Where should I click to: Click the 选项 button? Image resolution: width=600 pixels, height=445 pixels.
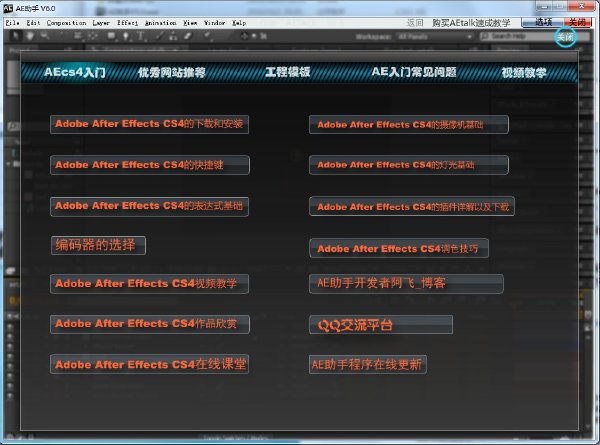tap(542, 22)
